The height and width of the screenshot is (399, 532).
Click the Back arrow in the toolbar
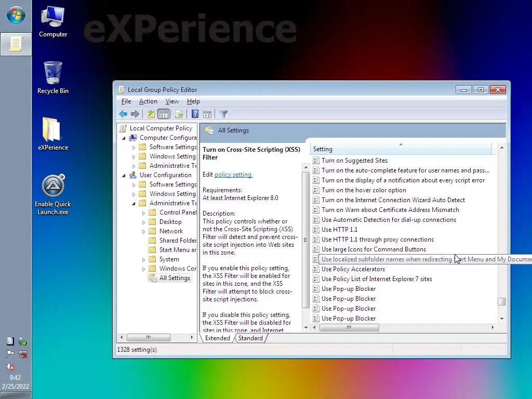[x=123, y=114]
